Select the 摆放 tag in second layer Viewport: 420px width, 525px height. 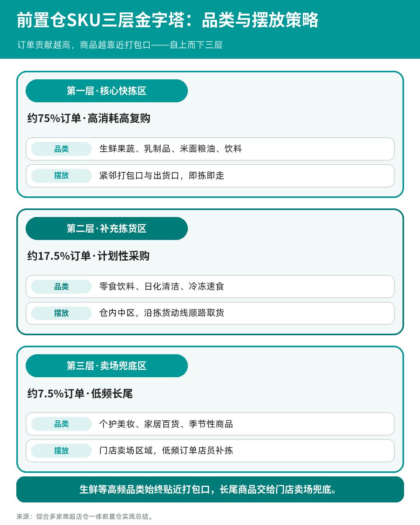tap(61, 313)
